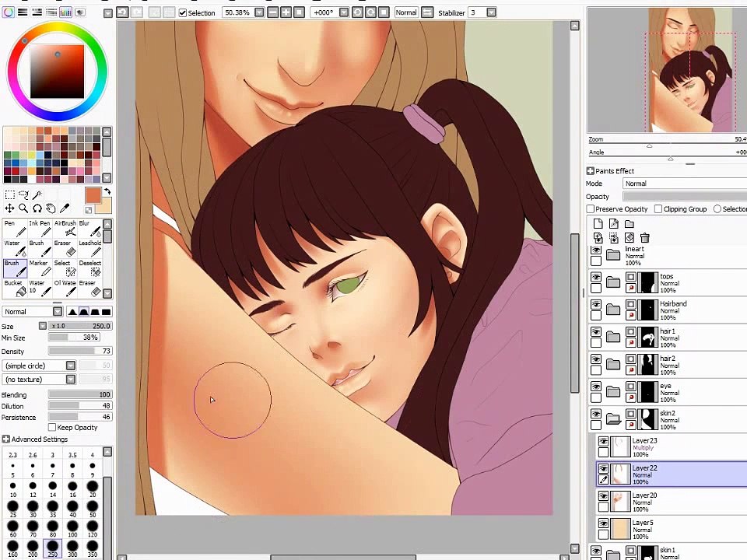Open the simple circle brush shape dropdown

(x=71, y=366)
